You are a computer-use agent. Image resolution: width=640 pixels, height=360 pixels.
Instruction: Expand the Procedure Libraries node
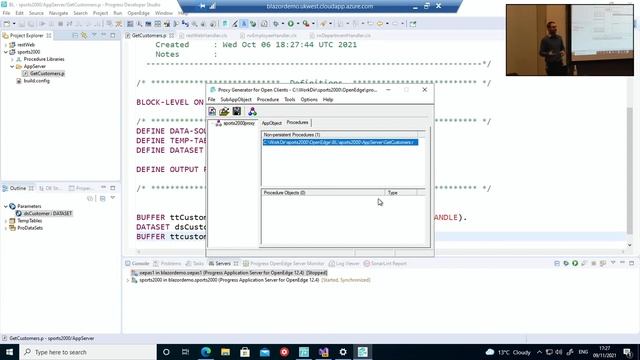tap(12, 60)
